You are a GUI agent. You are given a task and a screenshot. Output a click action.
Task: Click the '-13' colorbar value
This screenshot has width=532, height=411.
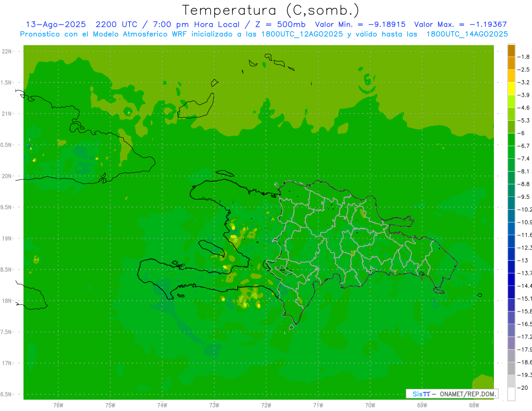pyautogui.click(x=523, y=260)
